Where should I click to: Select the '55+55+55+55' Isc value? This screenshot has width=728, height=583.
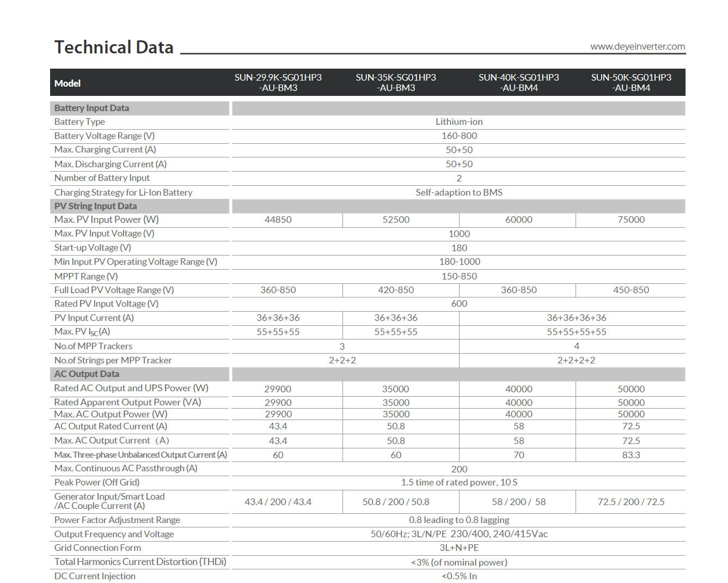(577, 332)
